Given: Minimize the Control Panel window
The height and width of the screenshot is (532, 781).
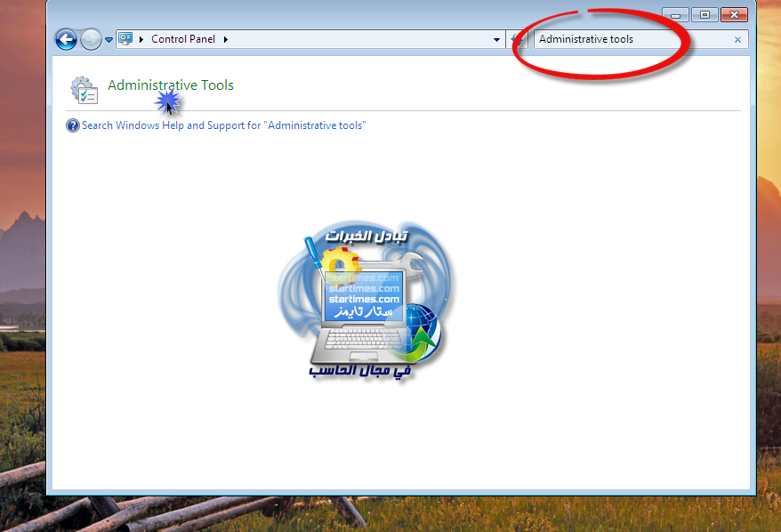Looking at the screenshot, I should pos(677,15).
